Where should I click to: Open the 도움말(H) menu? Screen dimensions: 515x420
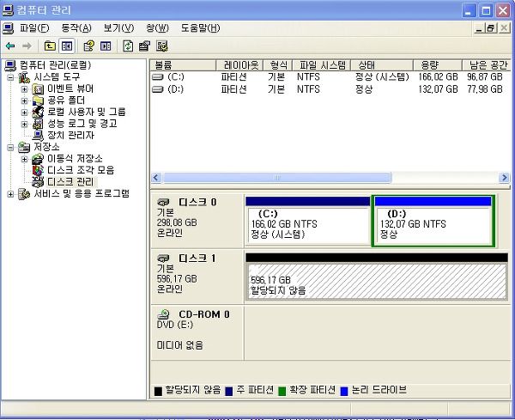pos(200,28)
